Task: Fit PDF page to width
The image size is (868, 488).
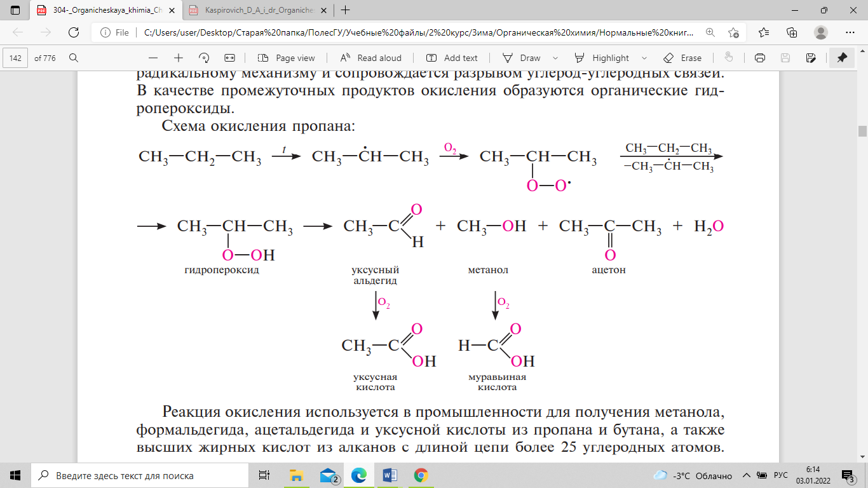Action: [229, 58]
